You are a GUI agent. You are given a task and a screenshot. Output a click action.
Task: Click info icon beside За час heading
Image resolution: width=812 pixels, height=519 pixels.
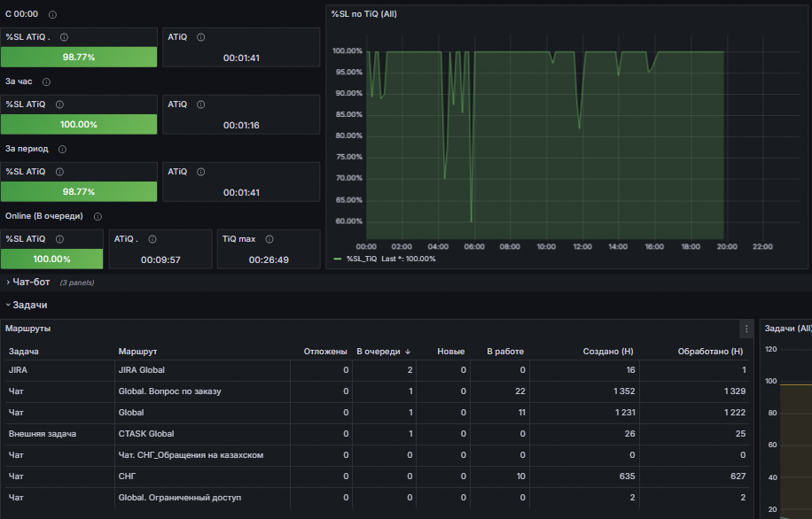46,82
